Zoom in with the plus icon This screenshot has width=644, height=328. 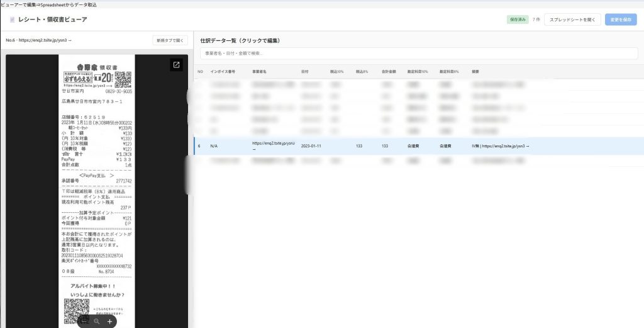109,321
